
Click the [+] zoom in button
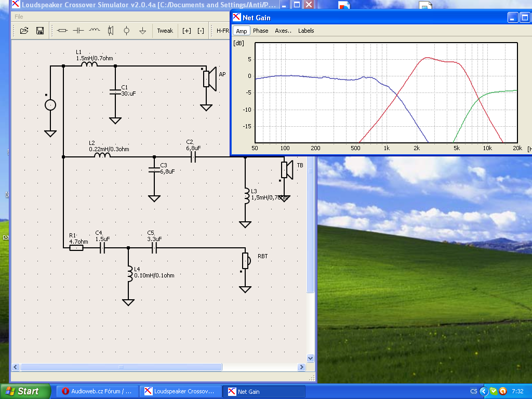187,31
